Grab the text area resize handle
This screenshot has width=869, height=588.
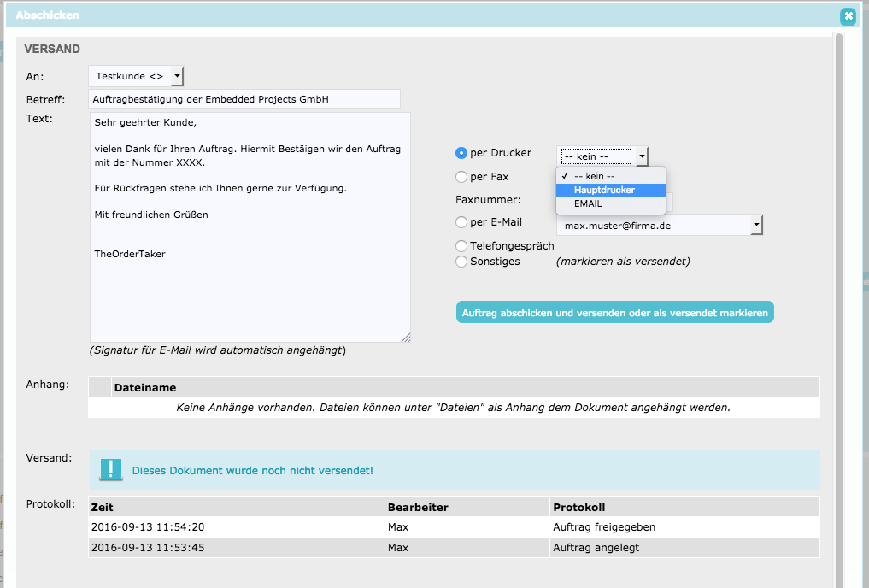(406, 338)
